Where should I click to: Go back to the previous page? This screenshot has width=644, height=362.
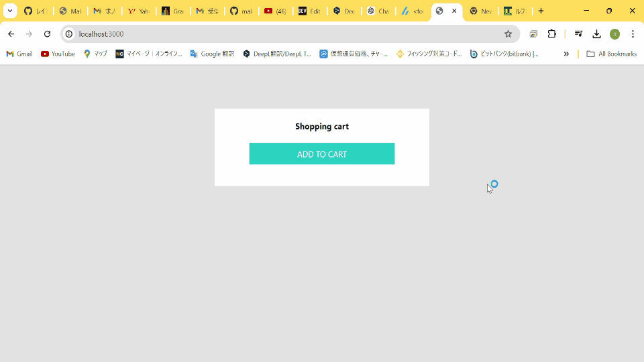point(11,34)
